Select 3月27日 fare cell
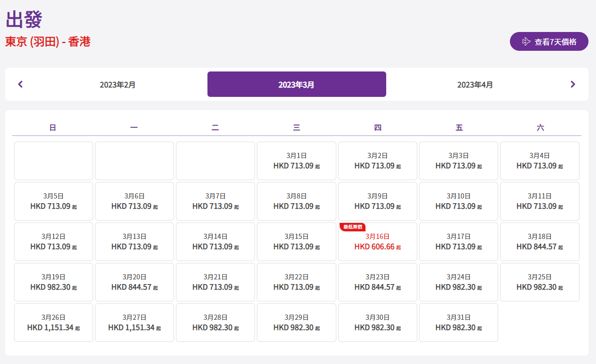 135,323
